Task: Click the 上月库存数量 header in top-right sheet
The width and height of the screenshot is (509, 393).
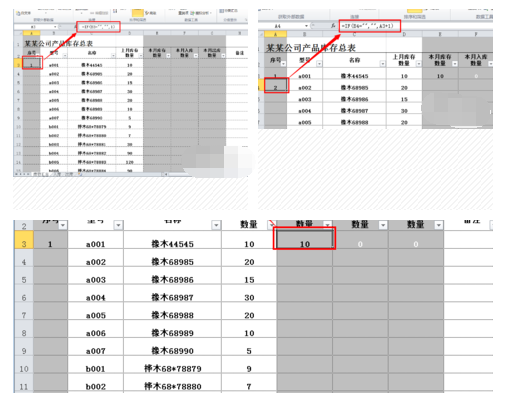Action: pyautogui.click(x=404, y=60)
